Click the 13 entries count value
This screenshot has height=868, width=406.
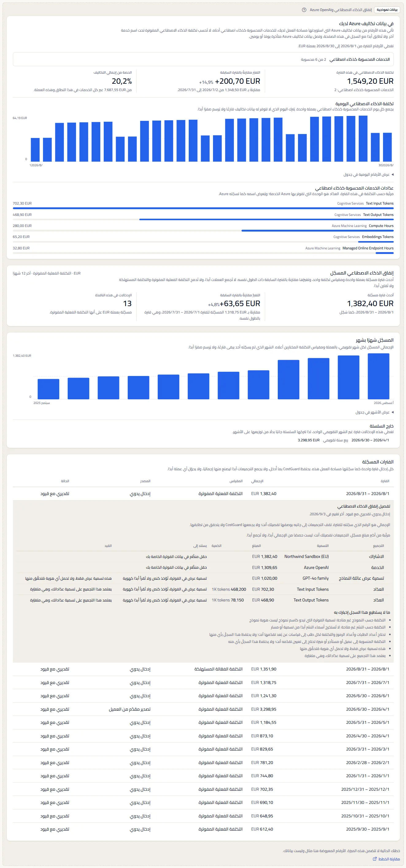point(127,304)
